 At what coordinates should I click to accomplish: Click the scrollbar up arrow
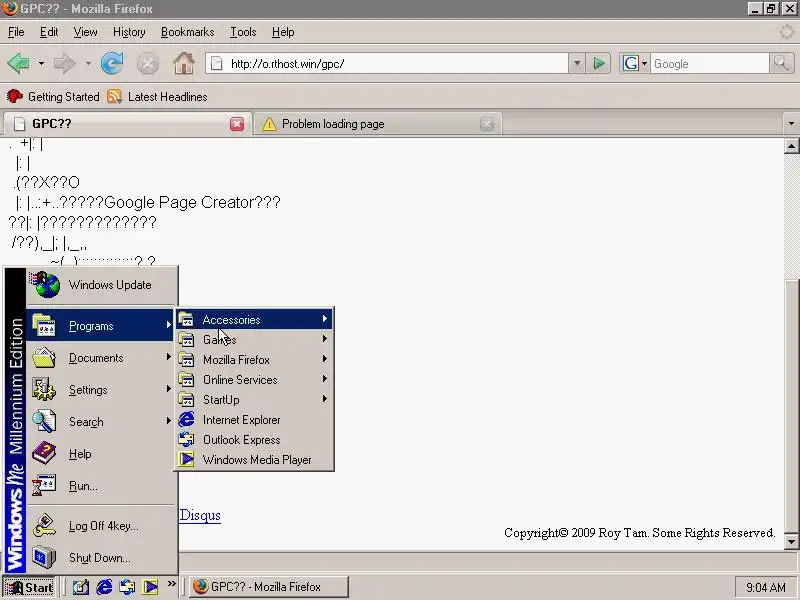(791, 146)
